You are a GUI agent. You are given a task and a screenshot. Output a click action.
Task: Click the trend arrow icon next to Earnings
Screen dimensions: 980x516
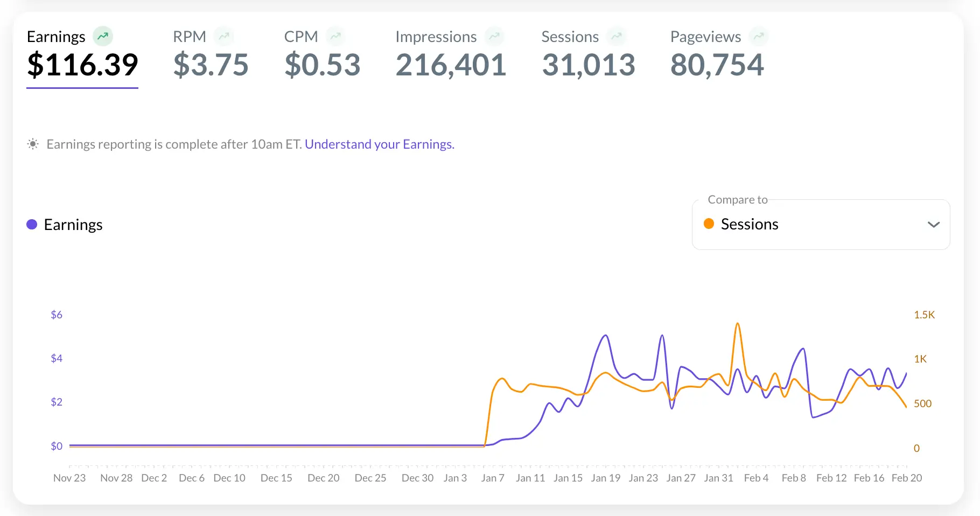point(103,37)
